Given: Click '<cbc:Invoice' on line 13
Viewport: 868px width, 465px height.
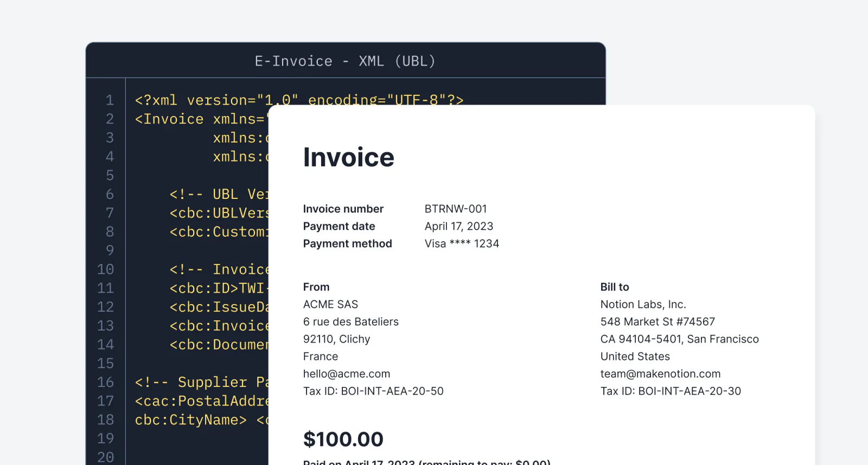Looking at the screenshot, I should 219,326.
